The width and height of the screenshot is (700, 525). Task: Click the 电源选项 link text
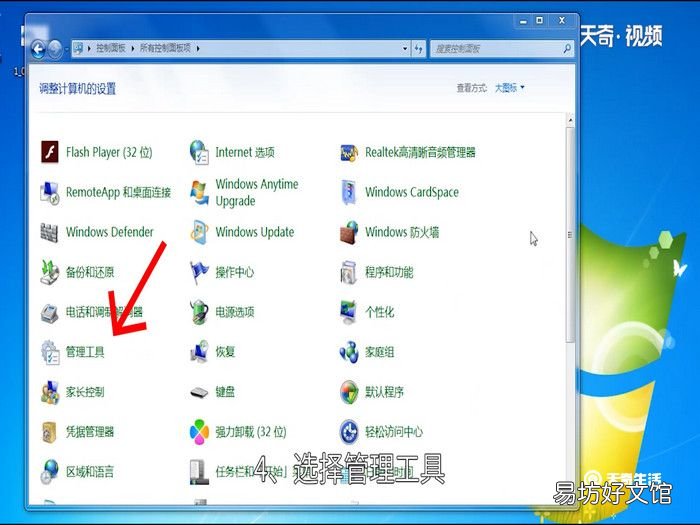point(235,312)
